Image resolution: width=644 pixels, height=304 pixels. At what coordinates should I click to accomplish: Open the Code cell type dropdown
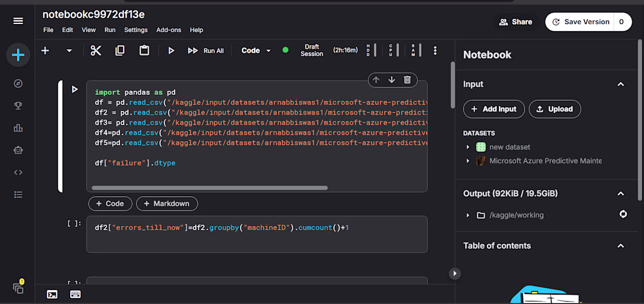(x=256, y=50)
